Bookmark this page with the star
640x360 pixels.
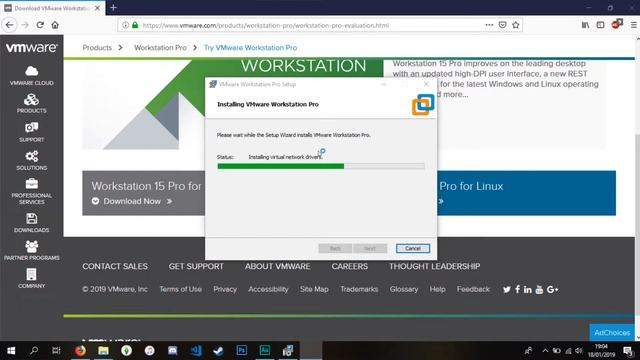(516, 25)
